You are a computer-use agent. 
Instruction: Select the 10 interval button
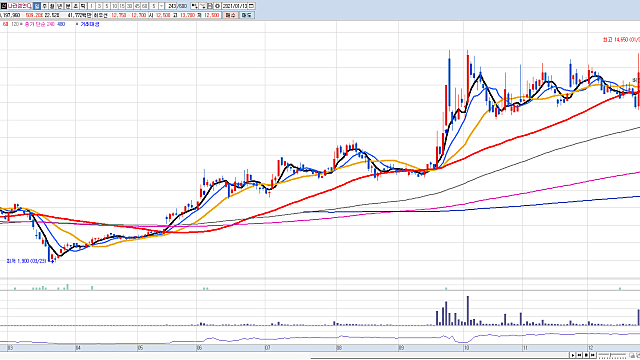[x=114, y=6]
